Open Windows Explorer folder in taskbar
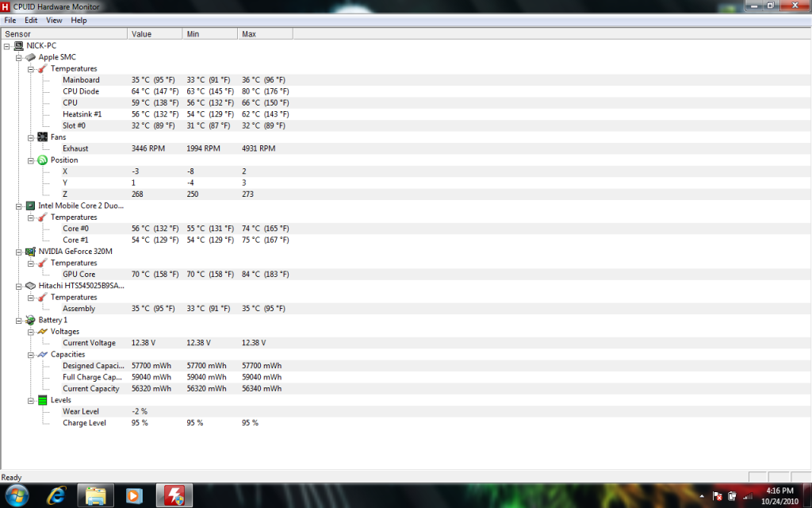This screenshot has height=508, width=812. pos(95,495)
